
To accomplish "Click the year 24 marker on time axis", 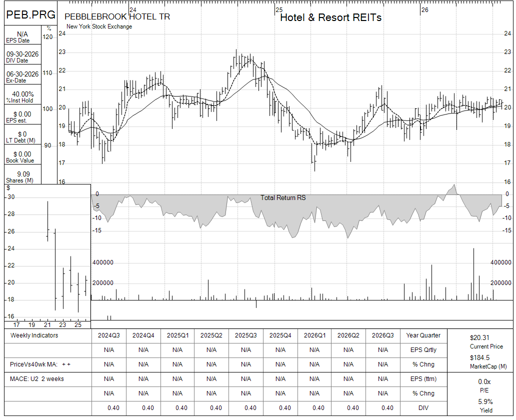I will pos(132,10).
